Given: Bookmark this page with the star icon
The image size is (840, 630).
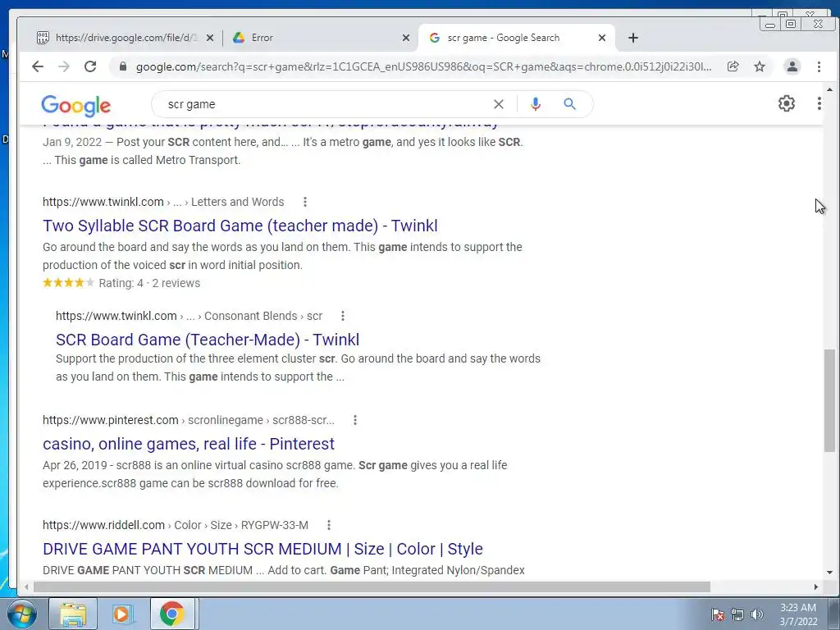Looking at the screenshot, I should click(x=760, y=66).
